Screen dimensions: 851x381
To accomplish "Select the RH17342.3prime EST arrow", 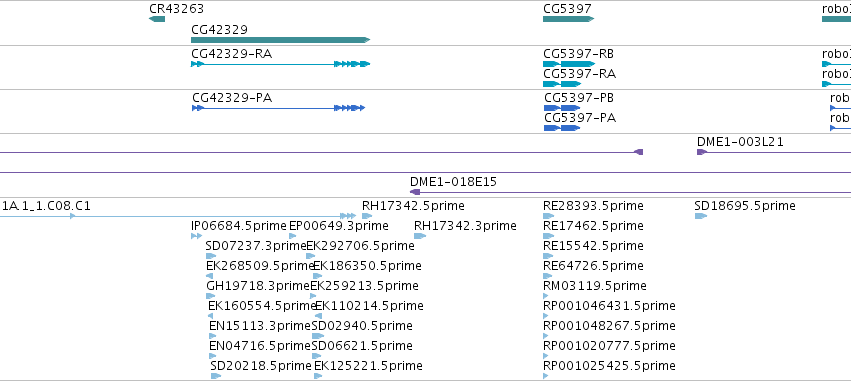I will tap(420, 236).
